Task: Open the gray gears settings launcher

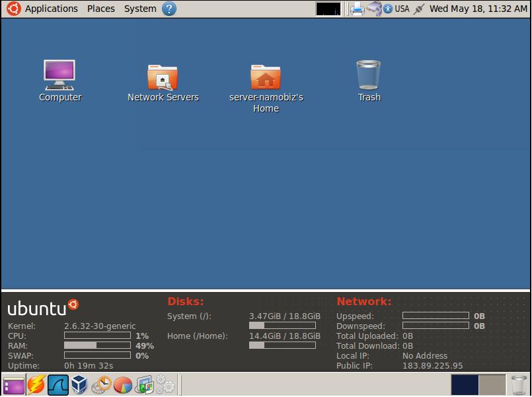Action: pos(166,386)
